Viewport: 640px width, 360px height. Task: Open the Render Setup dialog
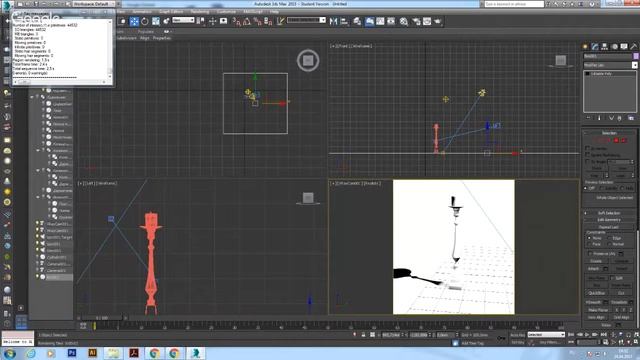[416, 21]
